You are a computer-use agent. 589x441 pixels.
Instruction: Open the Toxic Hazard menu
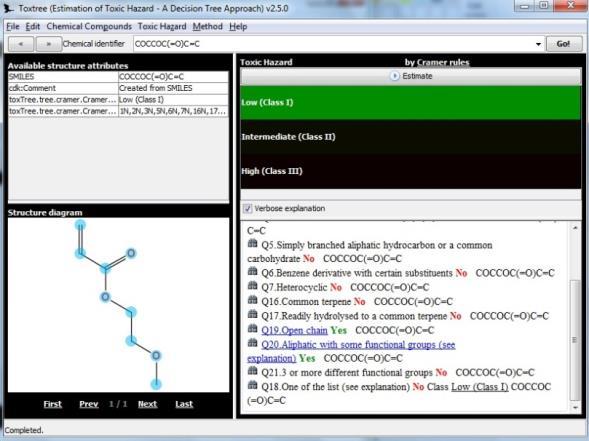pos(162,27)
